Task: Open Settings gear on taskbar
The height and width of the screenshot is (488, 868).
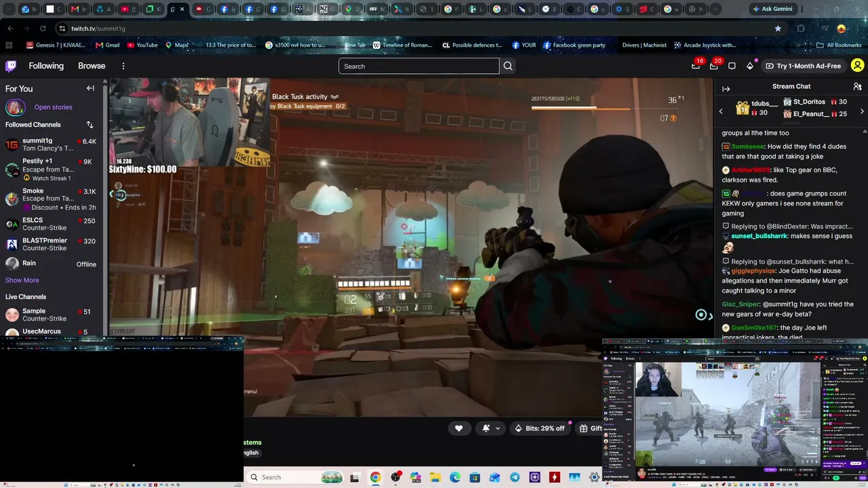Action: (x=595, y=477)
